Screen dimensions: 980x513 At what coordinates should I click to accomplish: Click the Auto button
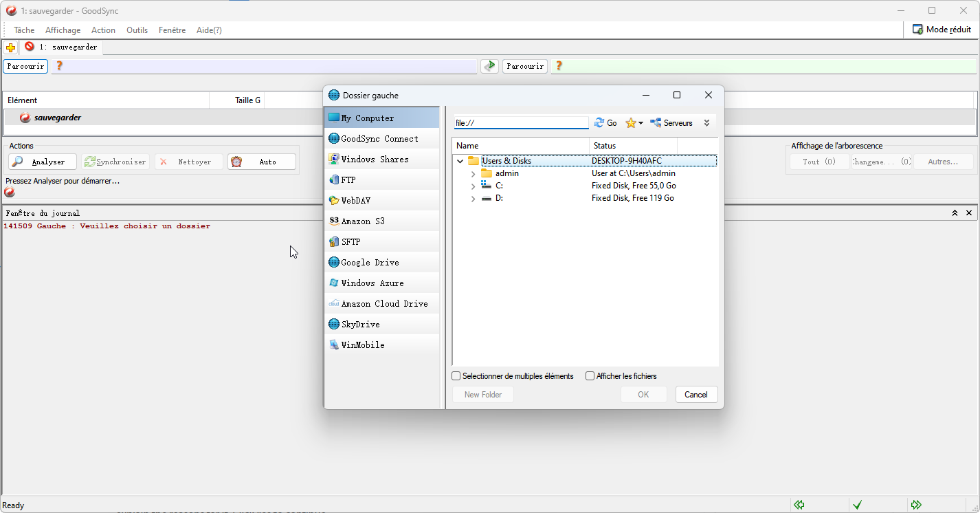click(262, 162)
